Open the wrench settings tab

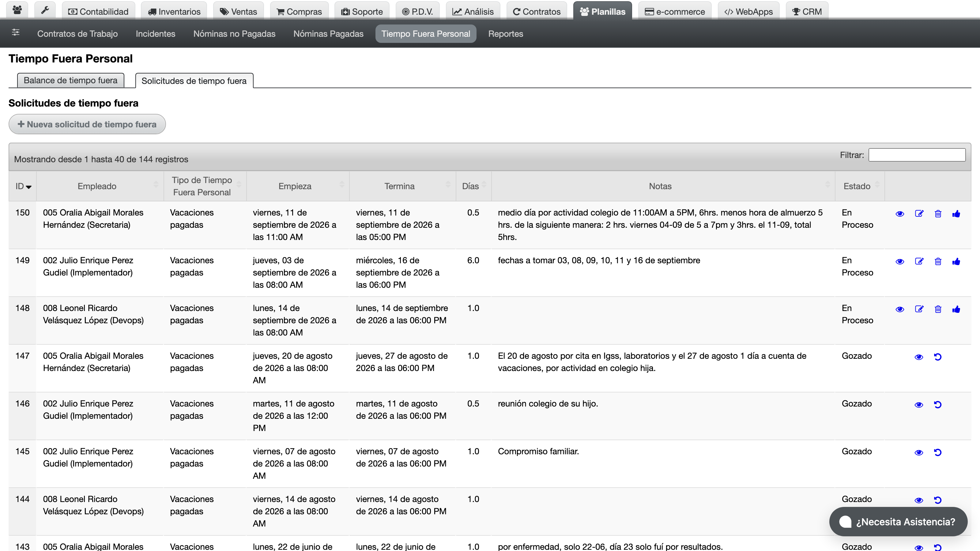[45, 10]
